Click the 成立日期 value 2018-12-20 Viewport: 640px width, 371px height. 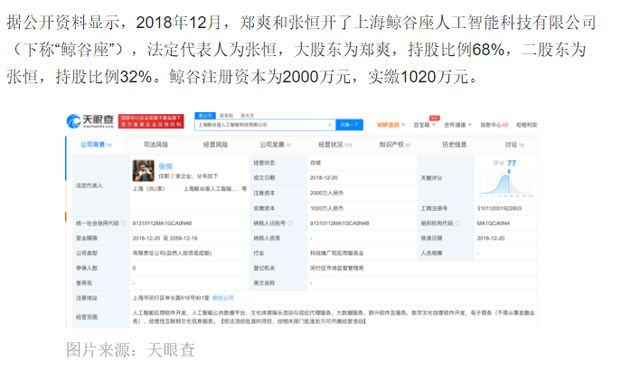tap(324, 178)
